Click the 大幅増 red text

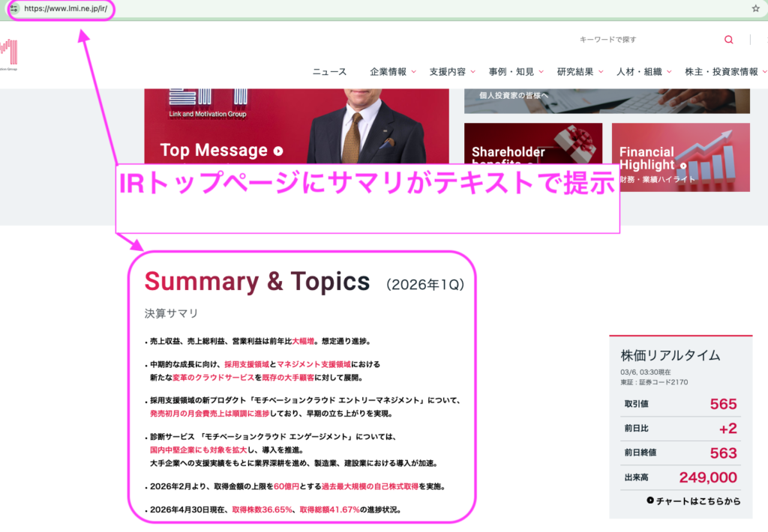tap(303, 341)
